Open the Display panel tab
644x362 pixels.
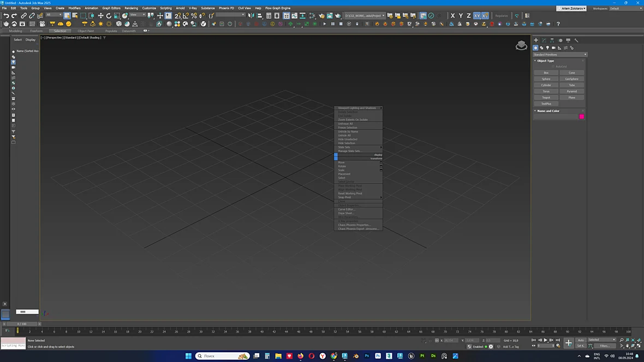click(568, 40)
